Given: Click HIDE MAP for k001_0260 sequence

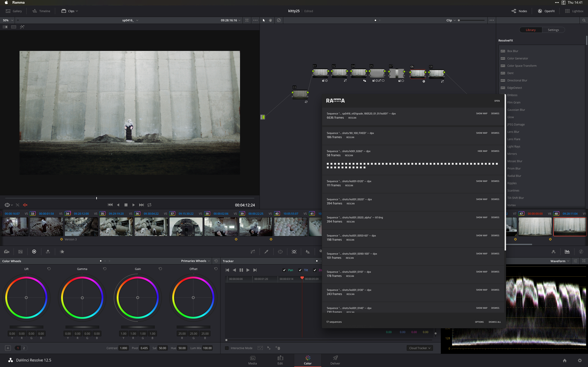Looking at the screenshot, I should [x=482, y=151].
